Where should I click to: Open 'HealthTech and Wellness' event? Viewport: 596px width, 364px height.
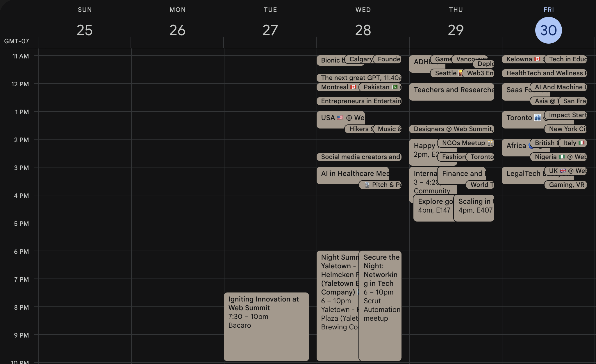544,73
